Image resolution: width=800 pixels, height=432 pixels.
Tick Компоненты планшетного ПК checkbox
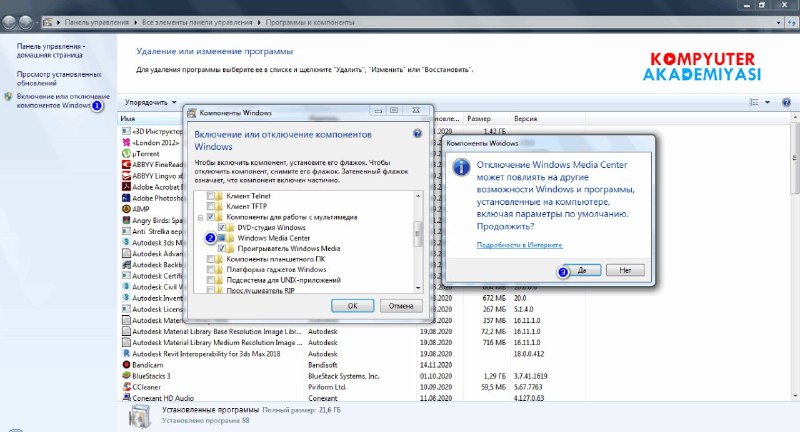tap(210, 259)
